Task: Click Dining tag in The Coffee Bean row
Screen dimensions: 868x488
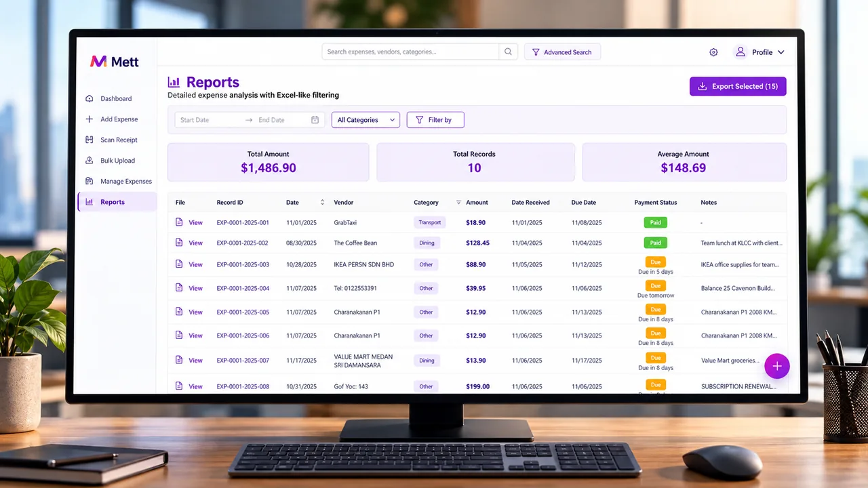Action: click(427, 243)
